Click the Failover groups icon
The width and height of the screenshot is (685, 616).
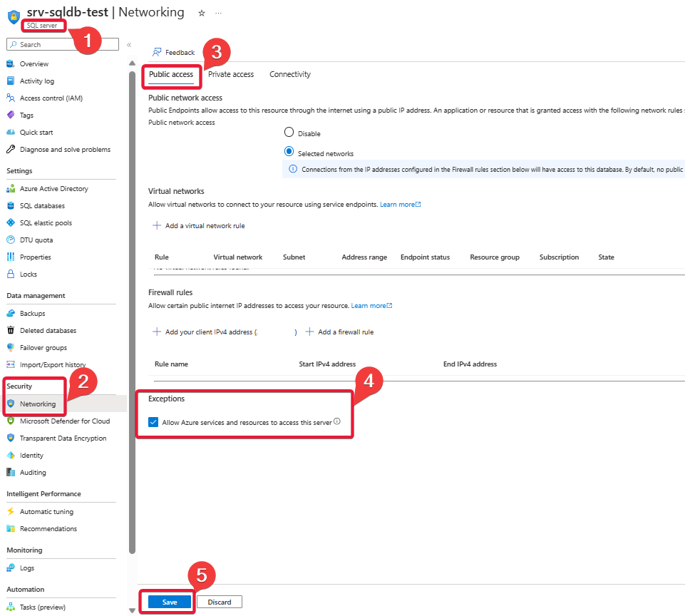pyautogui.click(x=11, y=347)
